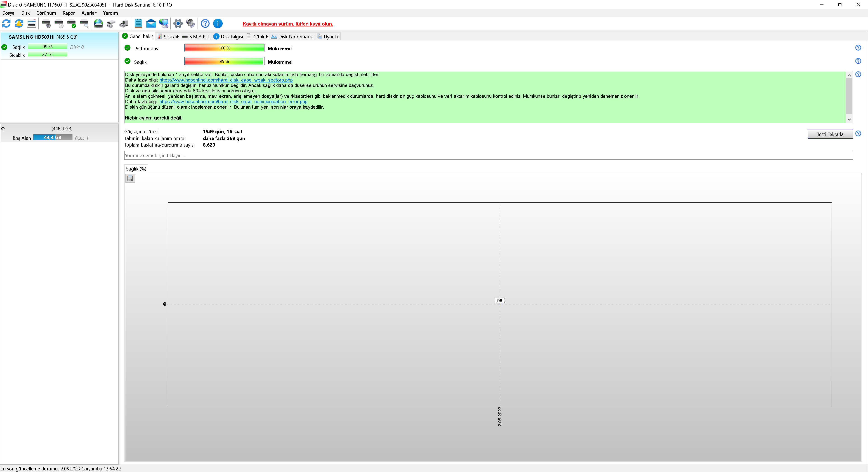Image resolution: width=868 pixels, height=472 pixels.
Task: Open help for the Performans row
Action: click(858, 48)
